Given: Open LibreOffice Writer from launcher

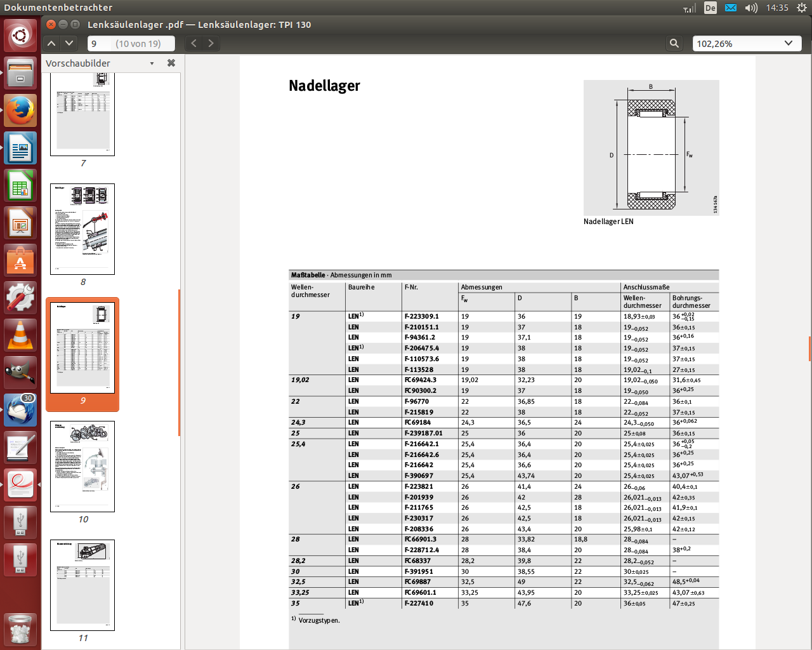Looking at the screenshot, I should tap(20, 149).
